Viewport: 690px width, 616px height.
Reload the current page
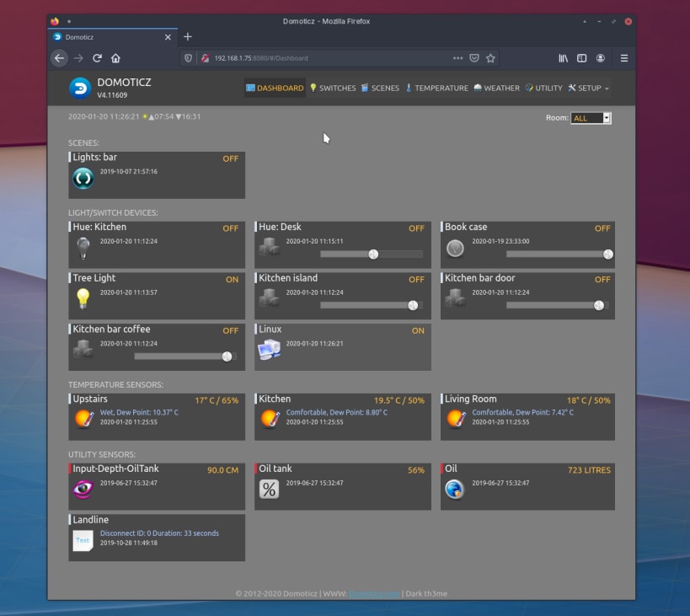[97, 58]
